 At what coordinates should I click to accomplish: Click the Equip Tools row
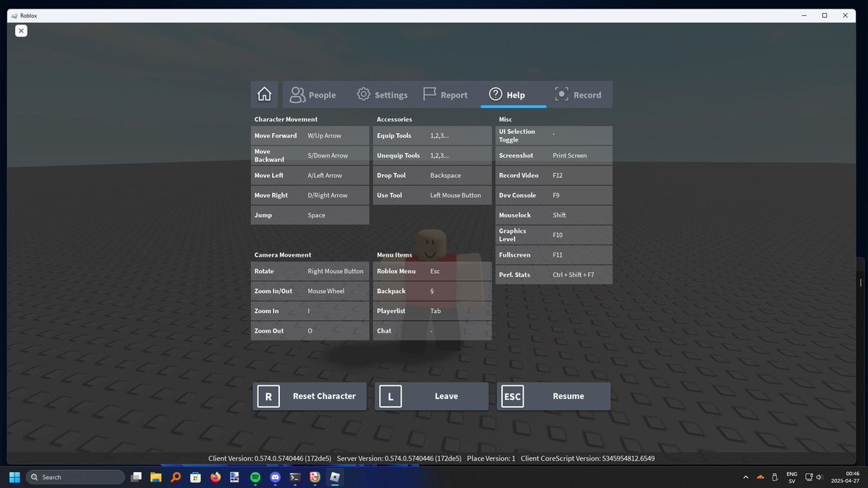pos(432,136)
